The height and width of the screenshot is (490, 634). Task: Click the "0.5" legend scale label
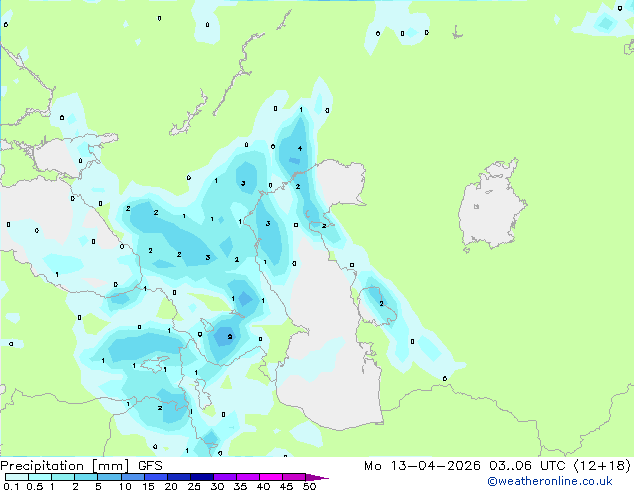click(35, 486)
